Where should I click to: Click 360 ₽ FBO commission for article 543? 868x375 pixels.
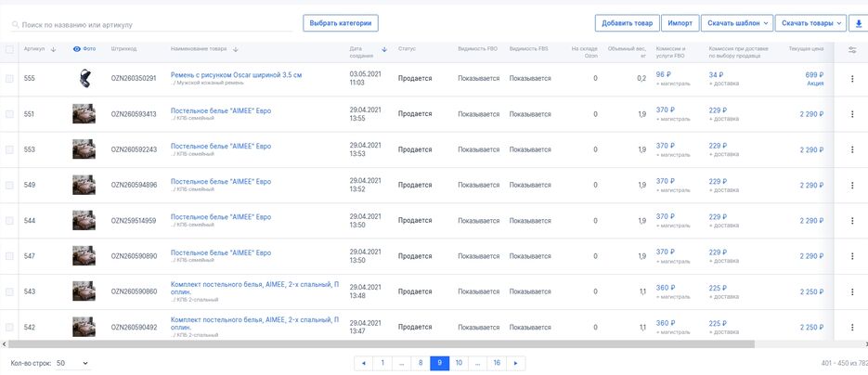(x=666, y=288)
